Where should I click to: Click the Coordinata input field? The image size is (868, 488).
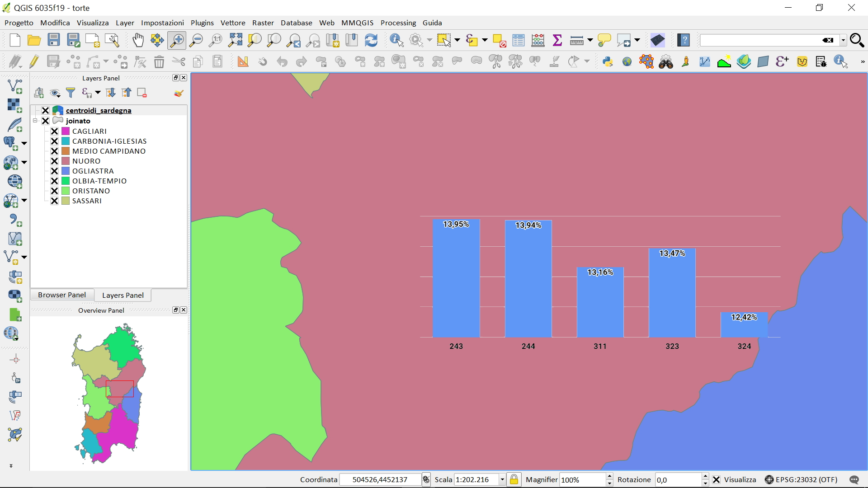pos(380,479)
